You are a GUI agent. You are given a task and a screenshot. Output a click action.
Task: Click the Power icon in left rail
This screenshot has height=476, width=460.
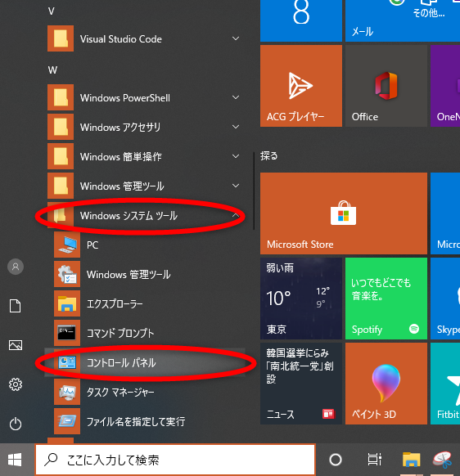pyautogui.click(x=16, y=424)
